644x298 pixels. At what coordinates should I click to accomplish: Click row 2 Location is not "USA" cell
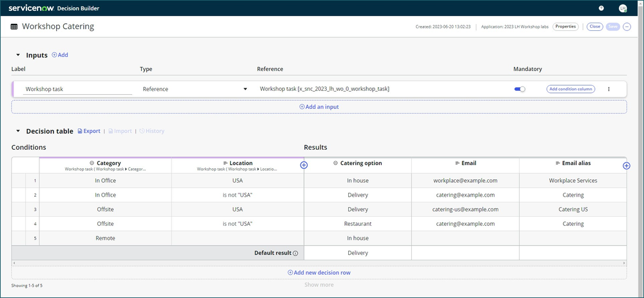(238, 195)
